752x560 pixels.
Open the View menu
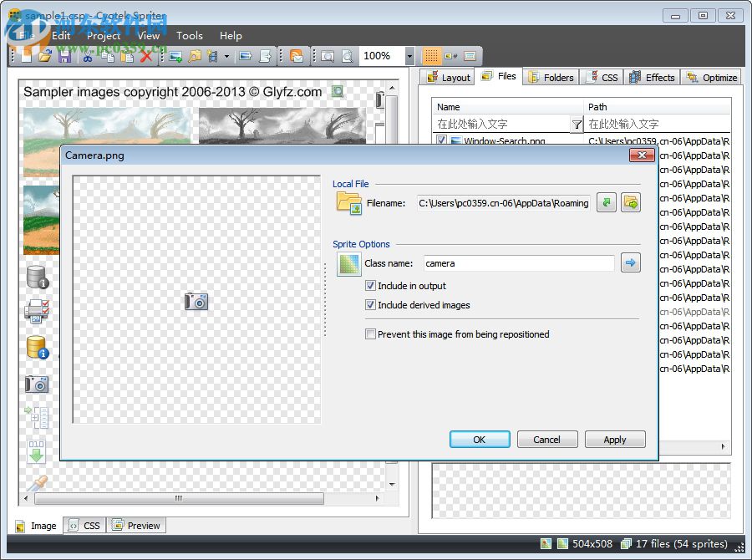point(149,35)
